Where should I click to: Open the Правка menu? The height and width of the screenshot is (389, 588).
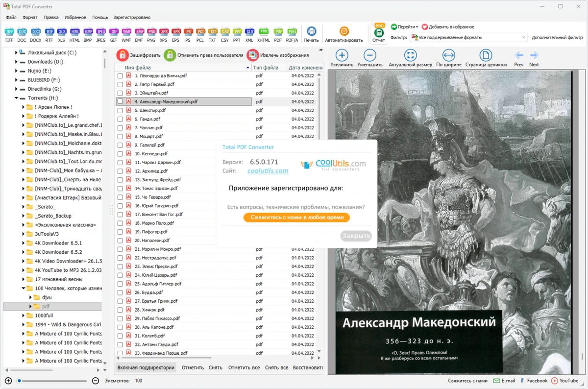pos(51,17)
